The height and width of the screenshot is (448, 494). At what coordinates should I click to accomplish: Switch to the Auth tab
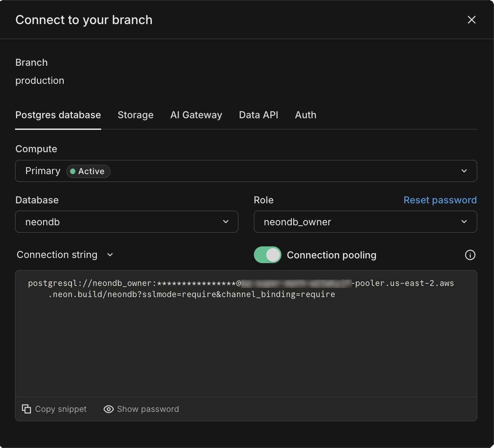click(306, 115)
